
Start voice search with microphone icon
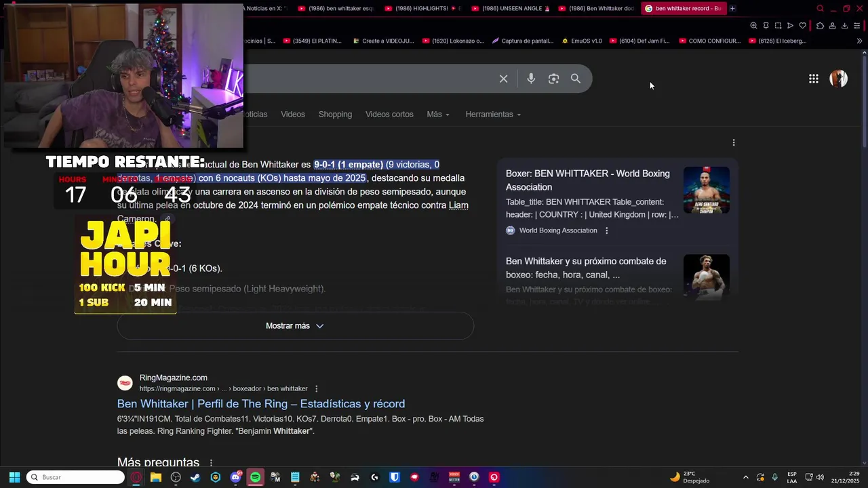coord(531,79)
